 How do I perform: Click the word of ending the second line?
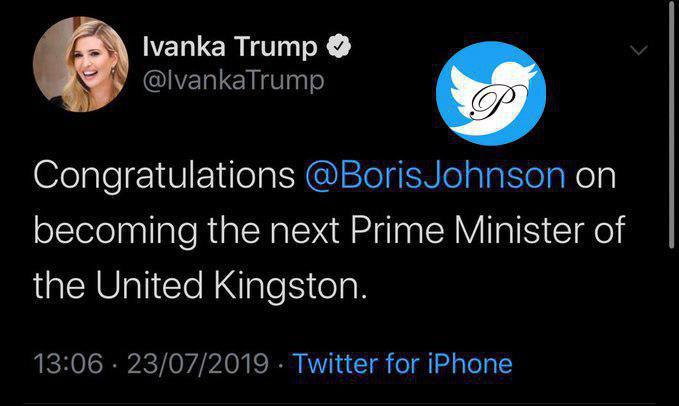pos(606,230)
